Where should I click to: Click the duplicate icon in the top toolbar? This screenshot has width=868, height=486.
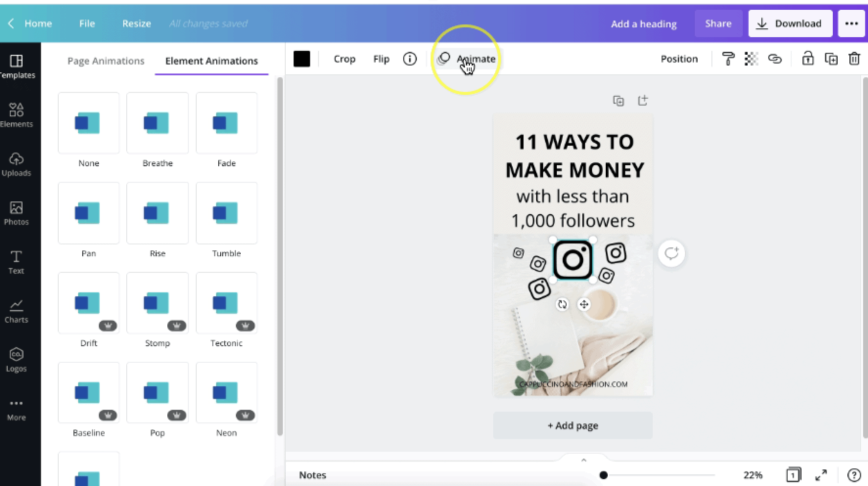tap(831, 59)
